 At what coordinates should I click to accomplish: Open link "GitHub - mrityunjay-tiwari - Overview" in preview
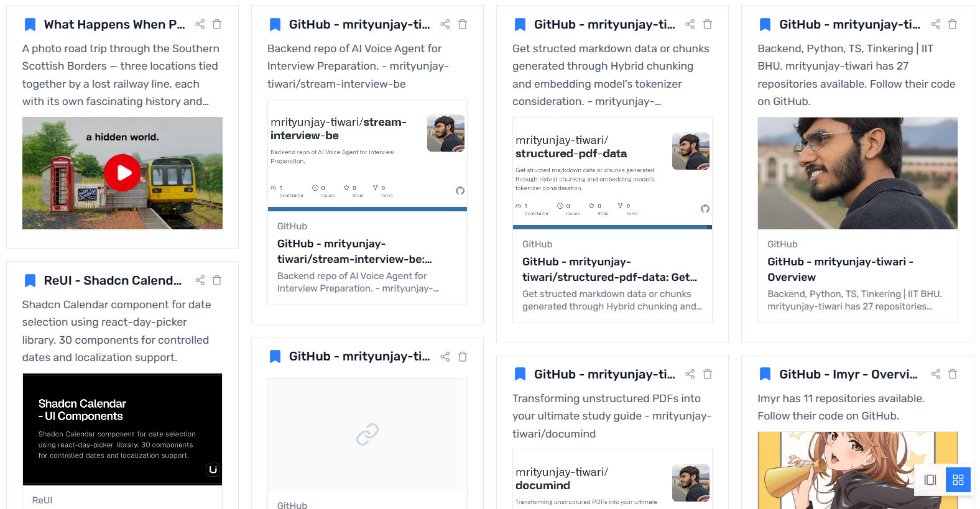840,270
